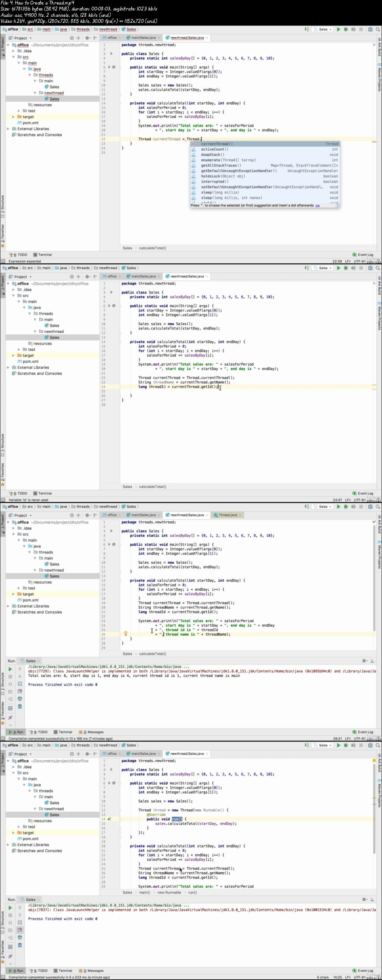Clear console with trash icon in objc[7837] Run panel

coord(20,945)
